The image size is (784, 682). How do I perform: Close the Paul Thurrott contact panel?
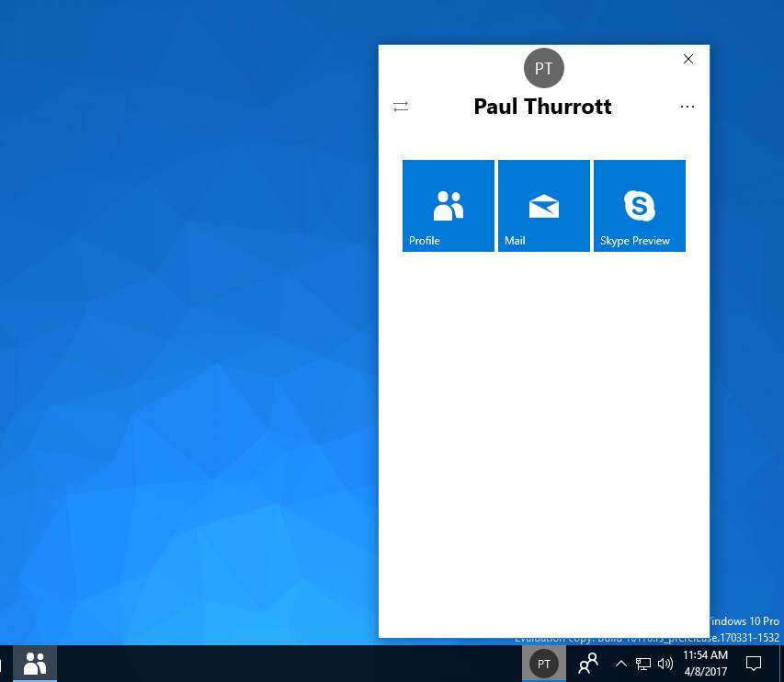coord(688,59)
